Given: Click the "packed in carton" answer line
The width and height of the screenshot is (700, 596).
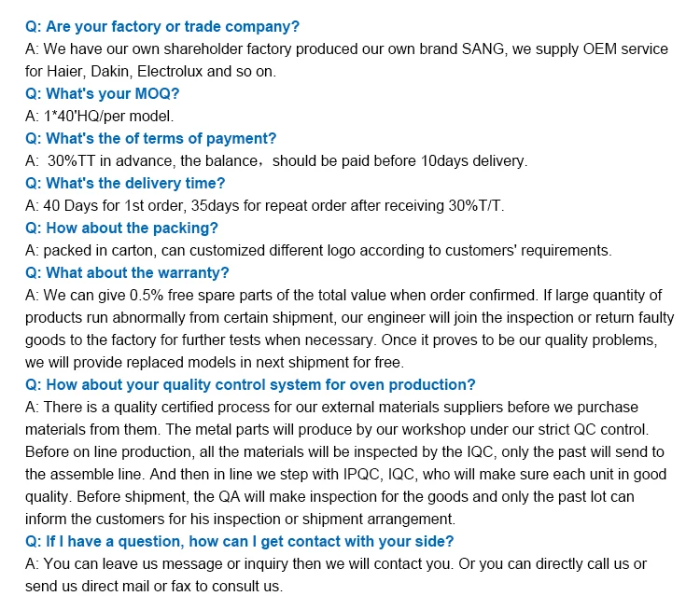Looking at the screenshot, I should point(318,250).
